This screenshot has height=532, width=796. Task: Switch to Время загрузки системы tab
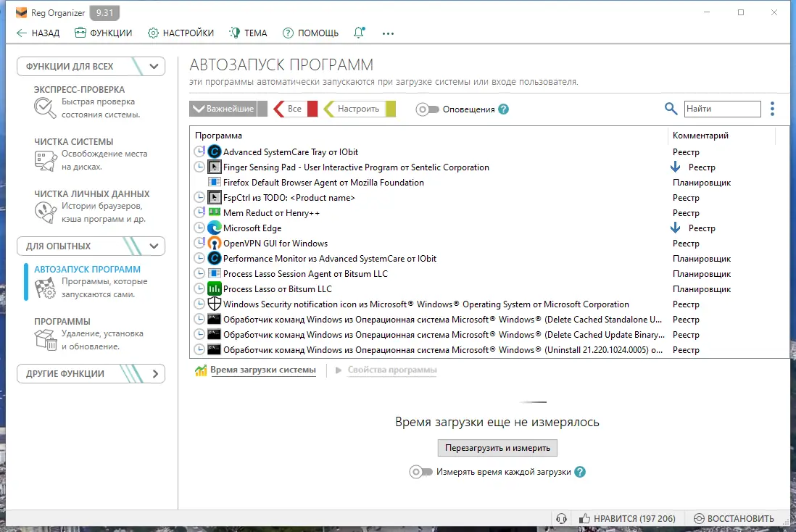263,370
